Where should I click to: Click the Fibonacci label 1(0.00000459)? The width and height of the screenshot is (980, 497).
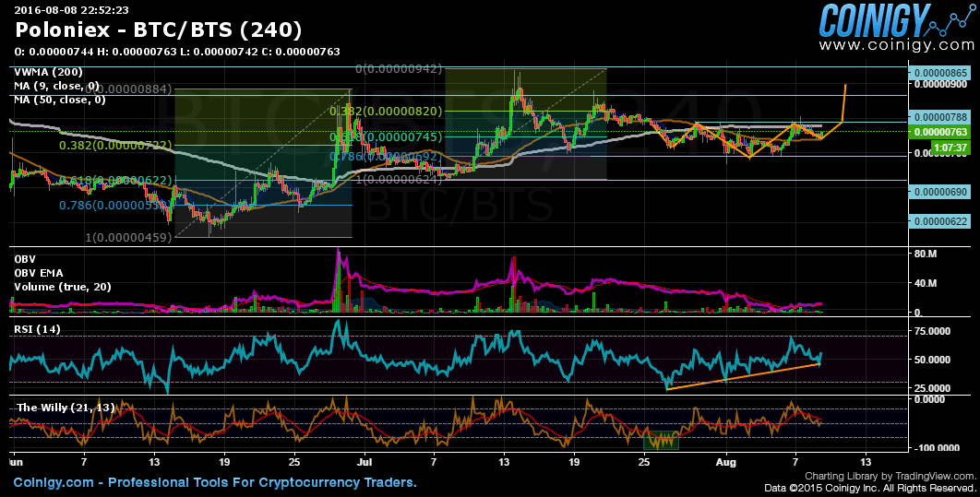click(x=128, y=237)
